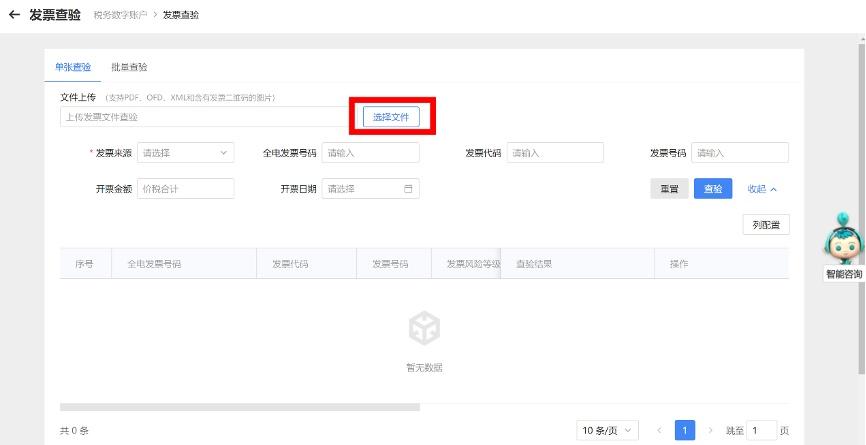Select page 1 in pagination

click(x=685, y=430)
